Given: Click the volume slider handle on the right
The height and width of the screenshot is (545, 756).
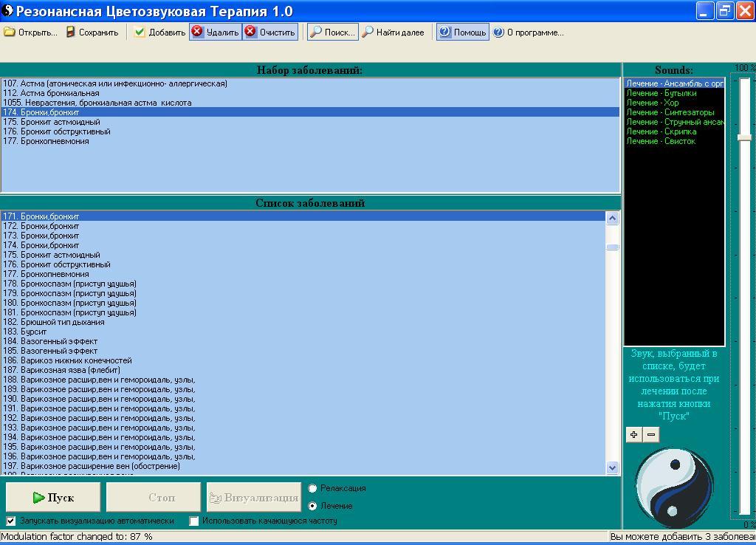Looking at the screenshot, I should (x=744, y=137).
